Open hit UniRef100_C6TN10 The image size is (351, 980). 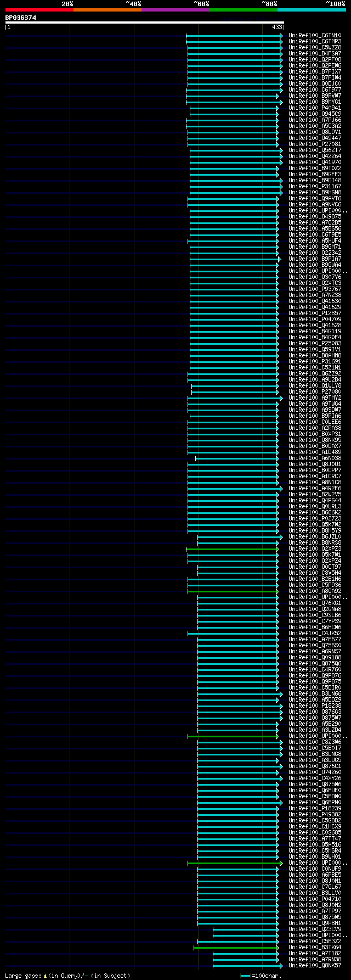pyautogui.click(x=315, y=35)
